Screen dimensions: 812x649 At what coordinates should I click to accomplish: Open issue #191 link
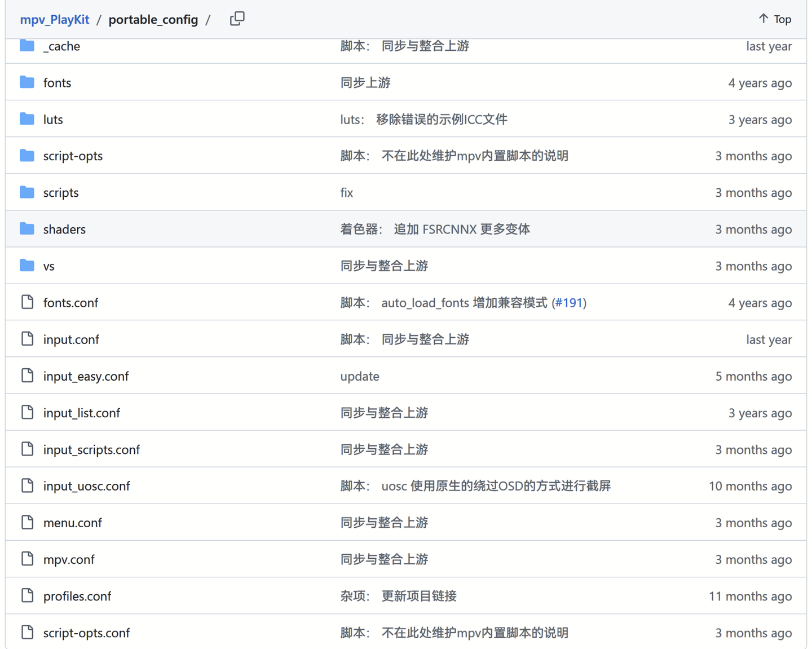pos(568,303)
